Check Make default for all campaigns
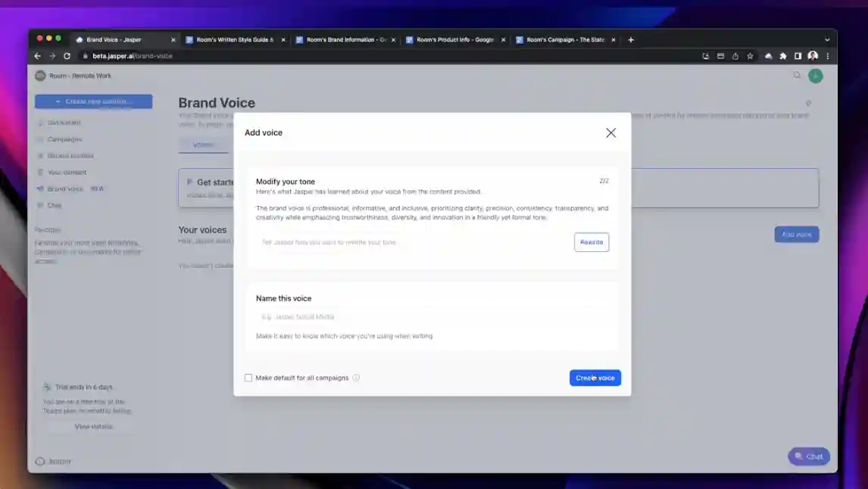 point(248,378)
